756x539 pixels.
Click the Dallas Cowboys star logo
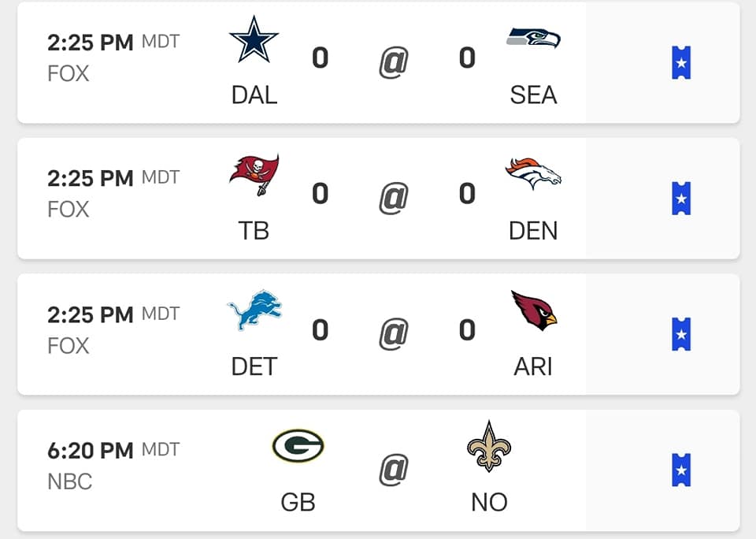pyautogui.click(x=254, y=39)
